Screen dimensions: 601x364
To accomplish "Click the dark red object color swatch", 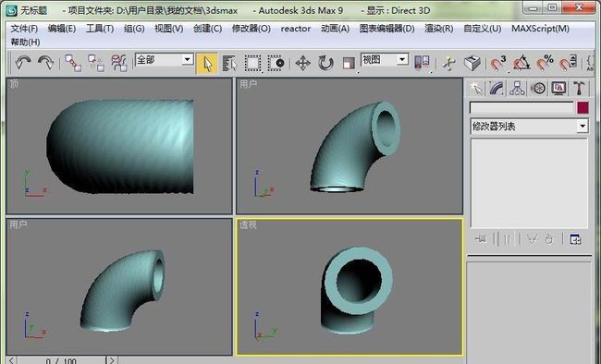I will (x=583, y=108).
